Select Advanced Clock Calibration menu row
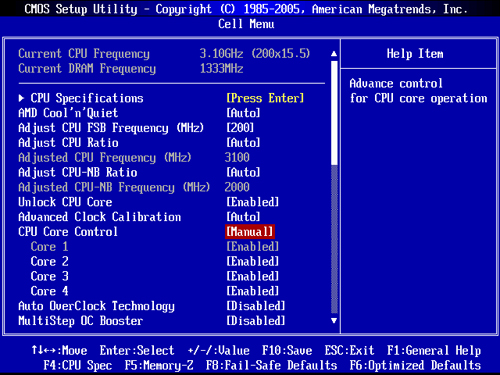Viewport: 500px width, 375px height. 172,217
